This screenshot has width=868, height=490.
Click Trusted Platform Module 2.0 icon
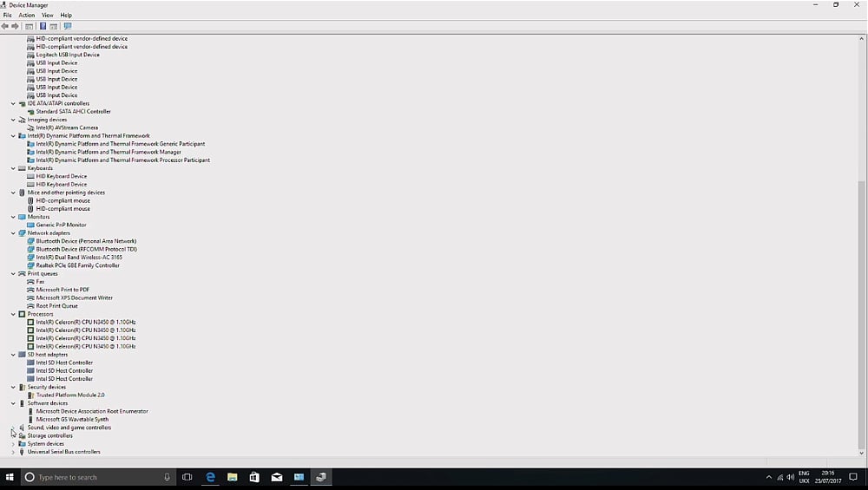pyautogui.click(x=30, y=395)
